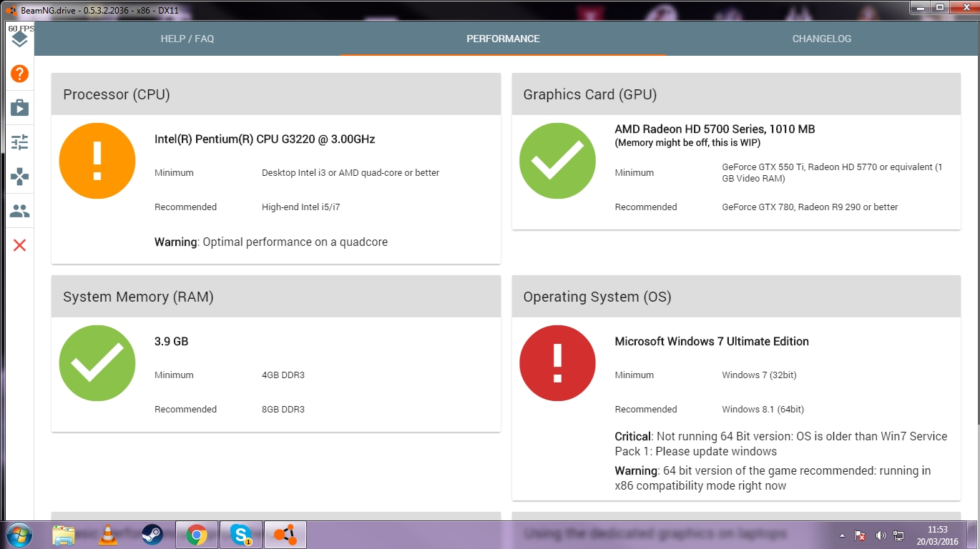Viewport: 980px width, 549px height.
Task: Click the AMD Radeon HD 5700 Series text
Action: (715, 129)
